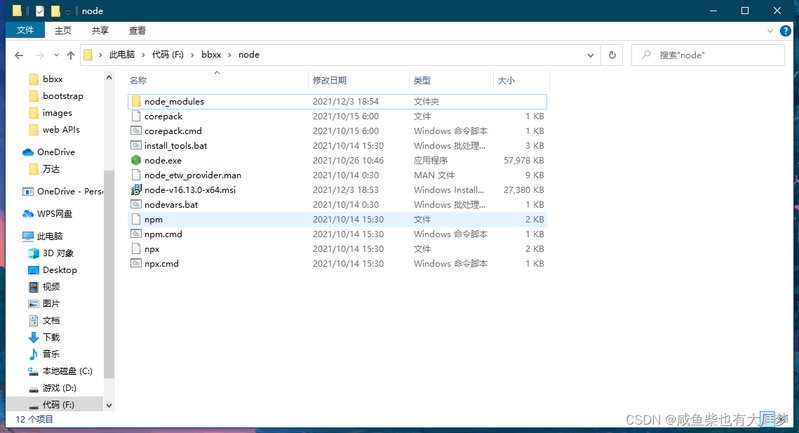Click the search box for node
The width and height of the screenshot is (799, 433).
click(x=708, y=55)
